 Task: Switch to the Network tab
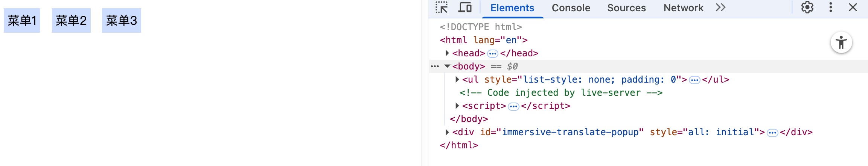coord(683,8)
